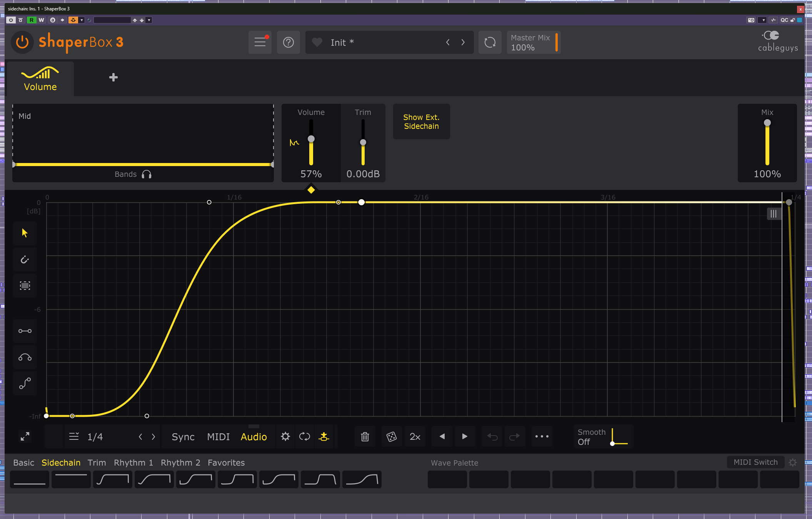This screenshot has height=519, width=812.
Task: Click the Smooth Off control
Action: coord(604,437)
